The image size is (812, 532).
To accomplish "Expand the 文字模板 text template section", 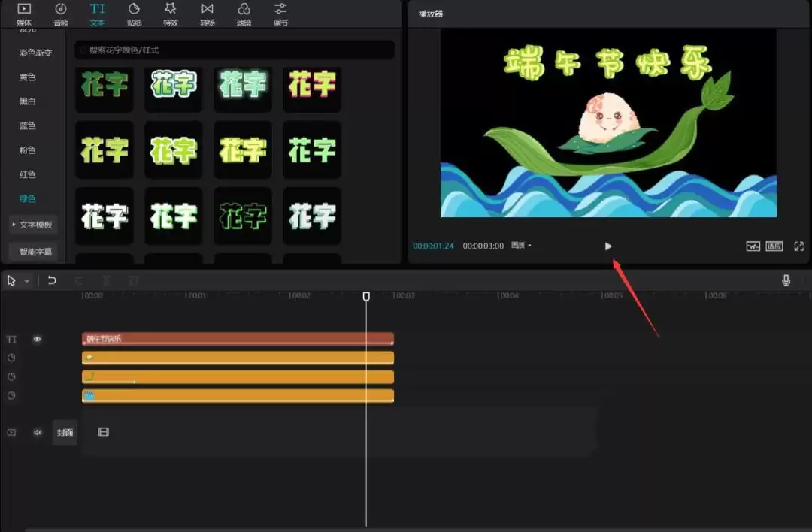I will [x=32, y=225].
